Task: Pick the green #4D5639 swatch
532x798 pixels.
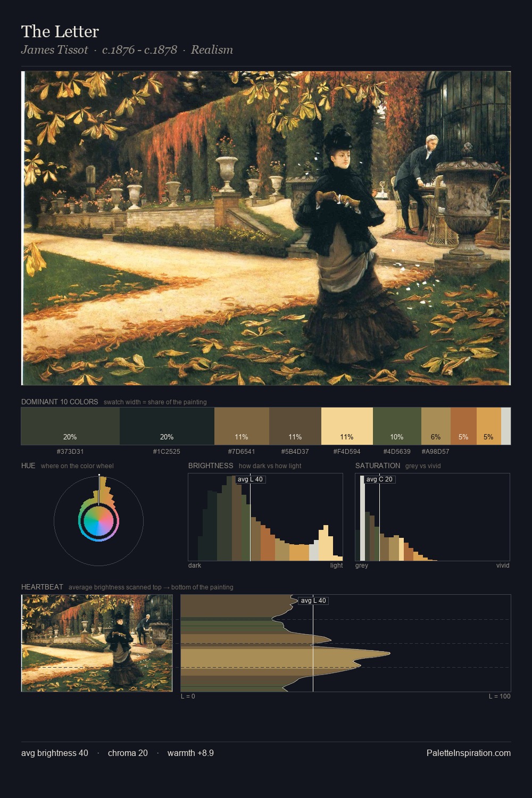Action: tap(397, 426)
